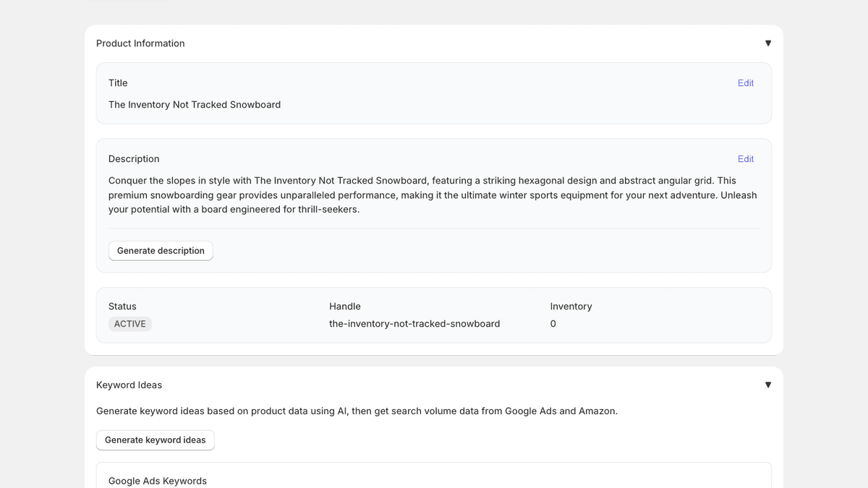Screen dimensions: 868x488
Task: Select the Title field card
Action: [434, 93]
